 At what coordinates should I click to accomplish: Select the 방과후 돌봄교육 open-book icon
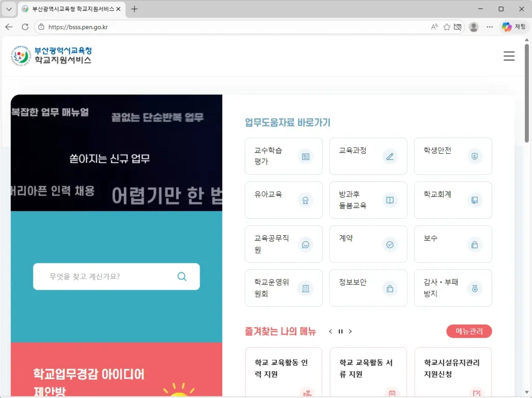coord(390,200)
